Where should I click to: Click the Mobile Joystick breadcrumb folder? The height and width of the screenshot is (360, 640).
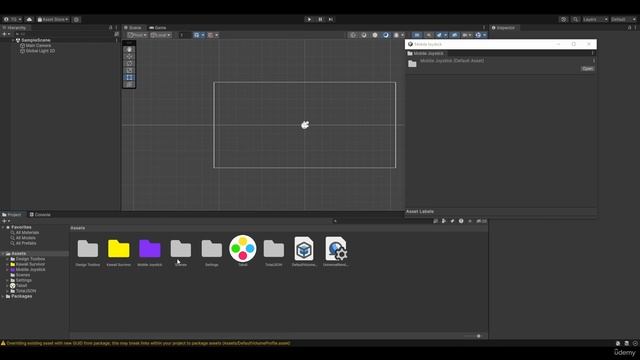click(425, 53)
